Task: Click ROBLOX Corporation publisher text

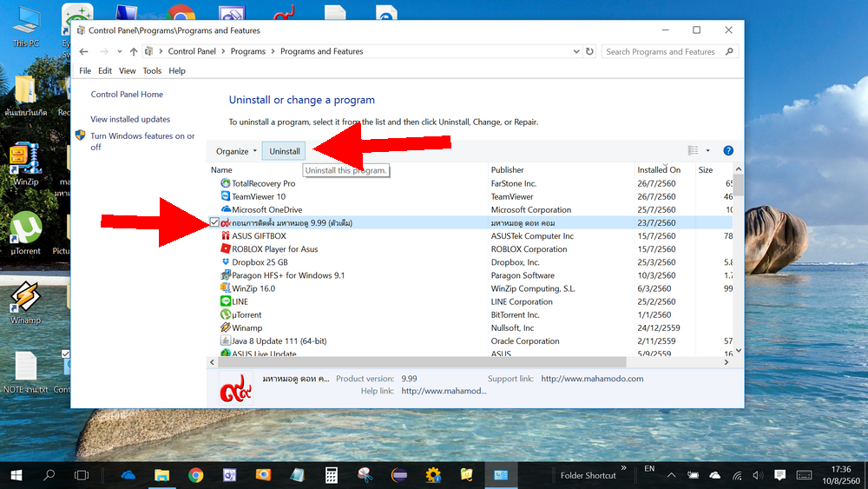Action: (x=529, y=249)
